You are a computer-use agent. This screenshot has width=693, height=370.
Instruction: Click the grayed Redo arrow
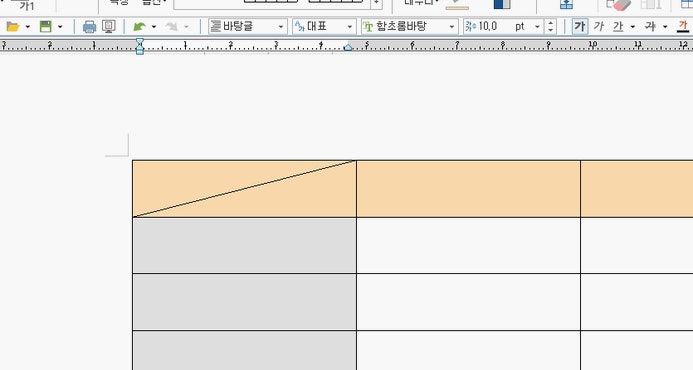point(171,27)
